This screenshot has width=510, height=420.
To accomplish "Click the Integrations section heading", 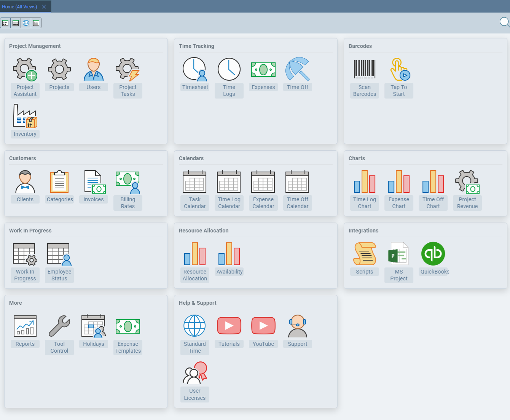I will pos(363,231).
